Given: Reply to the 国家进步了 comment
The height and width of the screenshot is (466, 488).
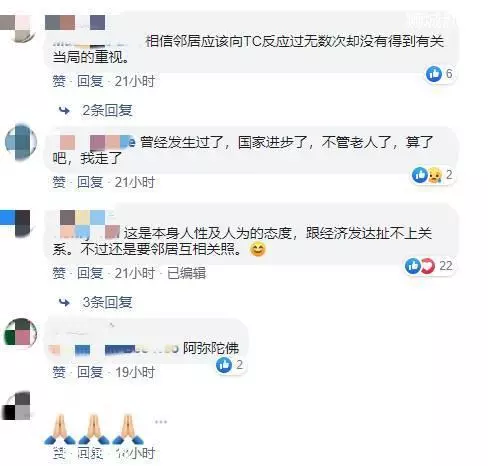Looking at the screenshot, I should pos(90,182).
